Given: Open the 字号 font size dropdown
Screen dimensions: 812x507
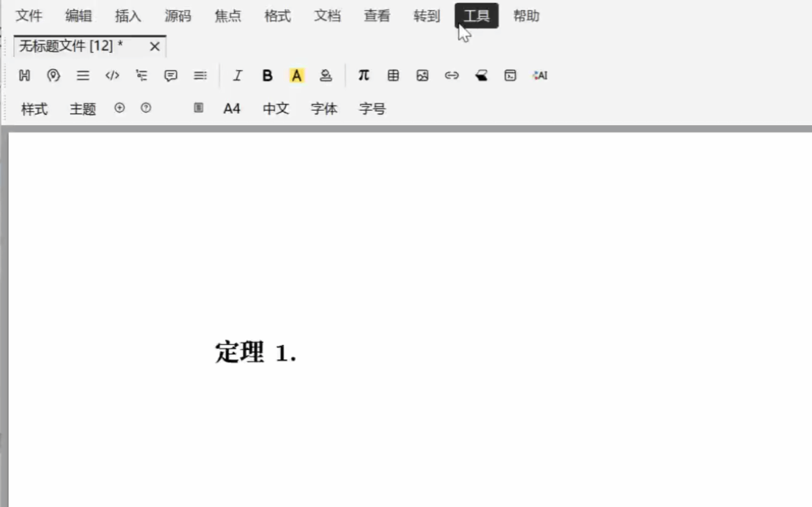Looking at the screenshot, I should [372, 109].
